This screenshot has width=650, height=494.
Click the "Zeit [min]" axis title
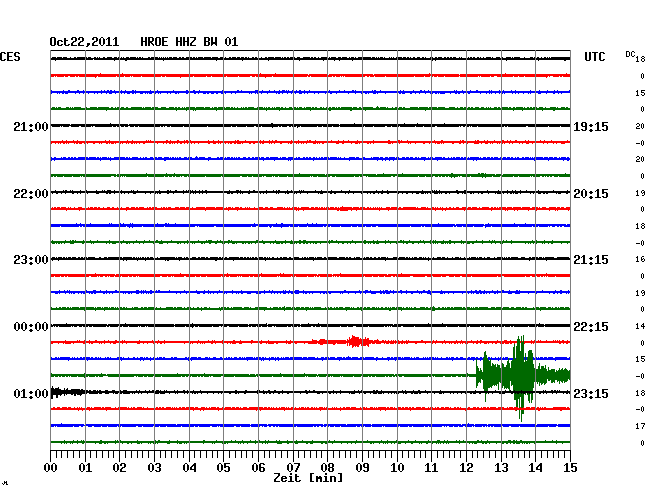pyautogui.click(x=308, y=478)
